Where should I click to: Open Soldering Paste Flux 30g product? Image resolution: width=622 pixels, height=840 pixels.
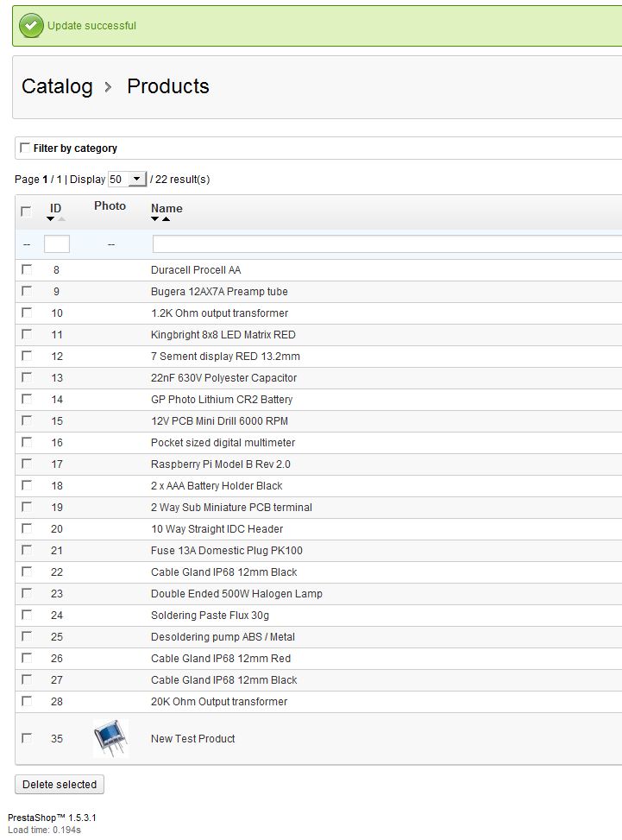coord(210,615)
